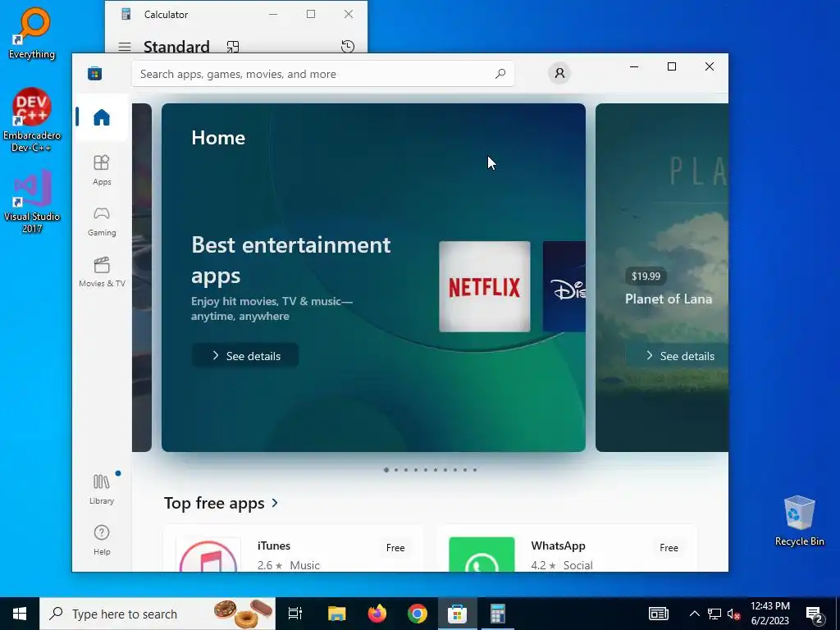
Task: Open Calculator history icon
Action: pos(348,47)
